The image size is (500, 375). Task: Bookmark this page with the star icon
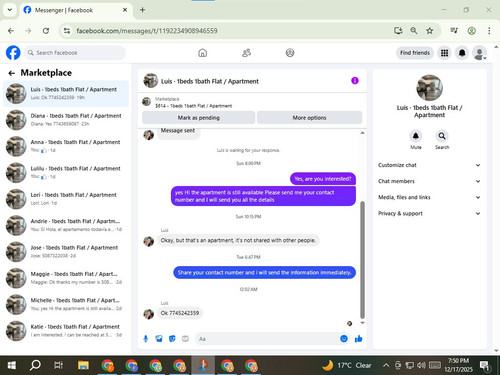click(430, 31)
